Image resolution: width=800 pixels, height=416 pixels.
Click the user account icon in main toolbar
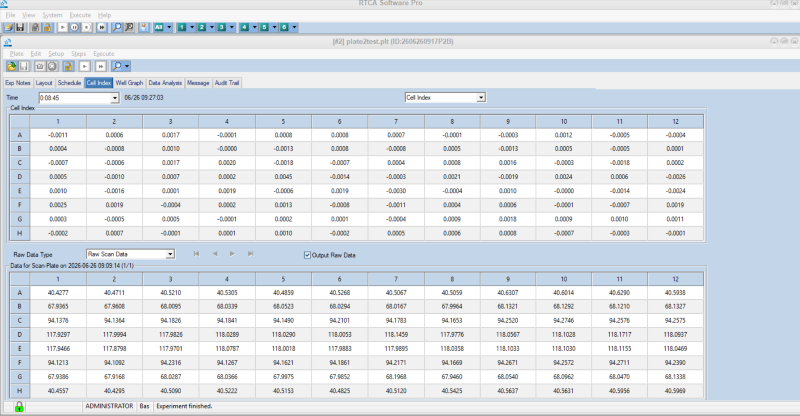pos(144,27)
